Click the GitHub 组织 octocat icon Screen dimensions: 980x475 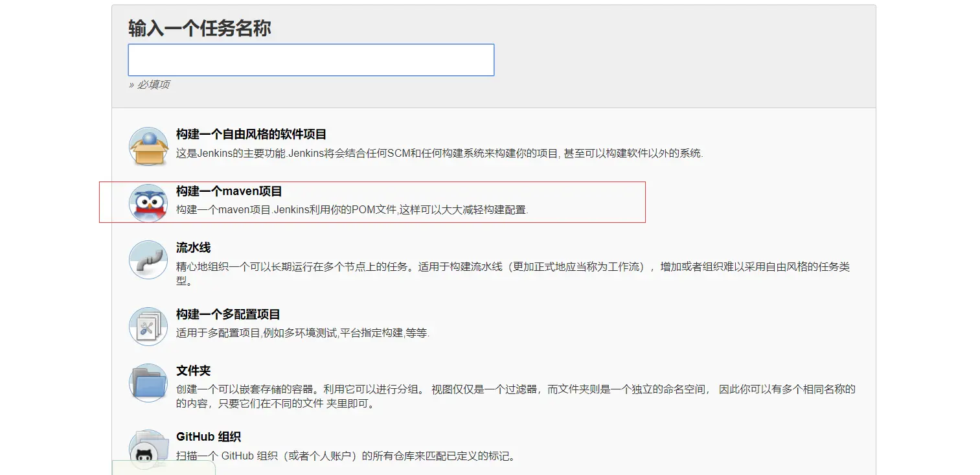tap(148, 449)
